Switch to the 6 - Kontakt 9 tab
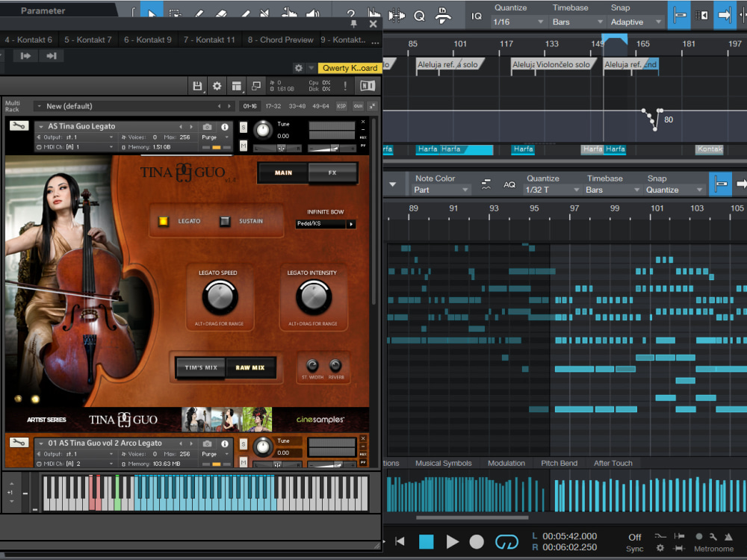 (x=148, y=40)
